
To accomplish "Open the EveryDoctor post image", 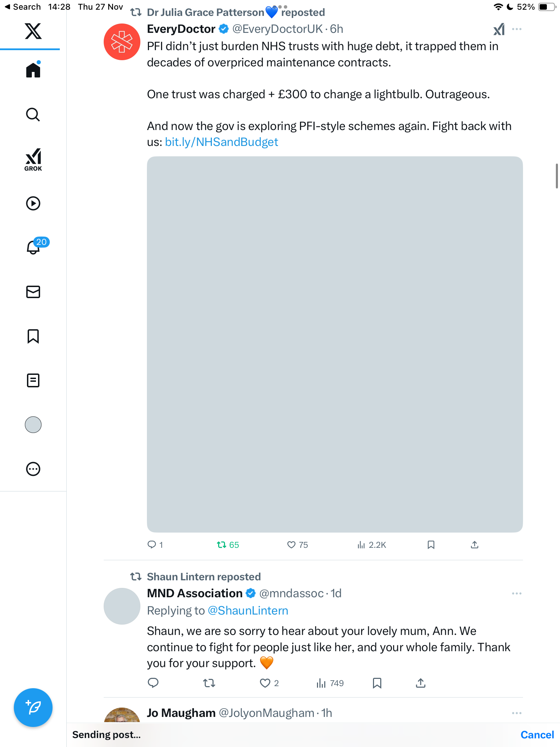I will (335, 344).
